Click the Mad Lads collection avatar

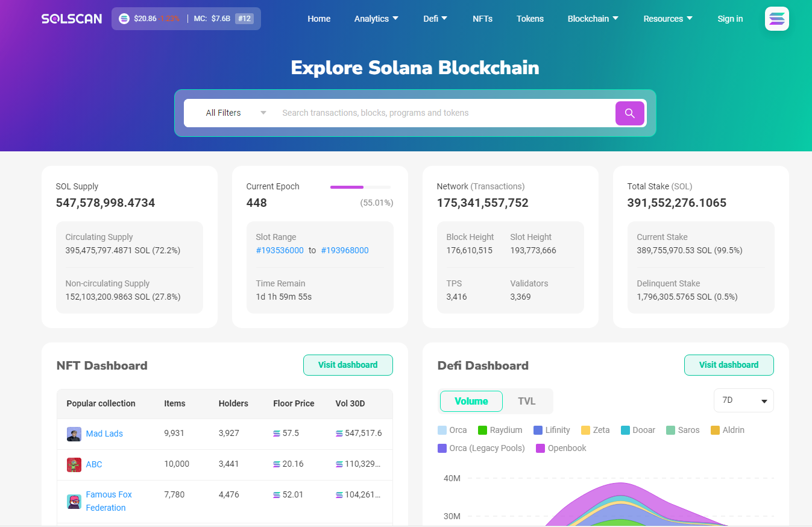[74, 434]
